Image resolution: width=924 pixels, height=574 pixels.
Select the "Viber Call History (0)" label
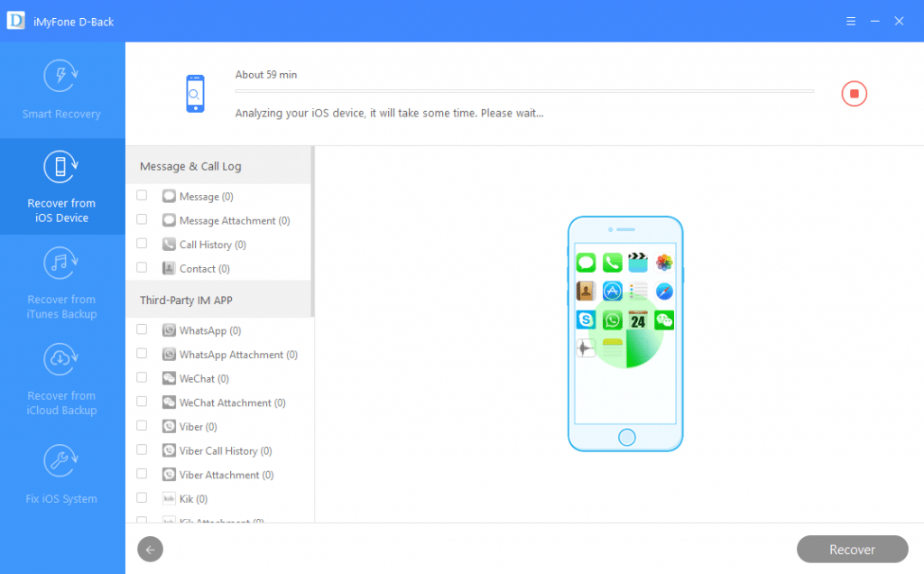[226, 451]
